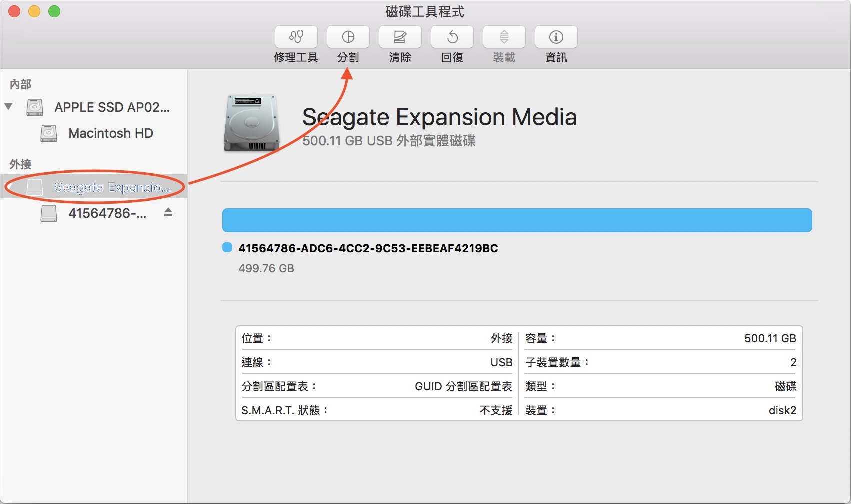Click the S.M.A.R.T. 狀態 value 不支援
Screen dimensions: 851x504
click(496, 410)
